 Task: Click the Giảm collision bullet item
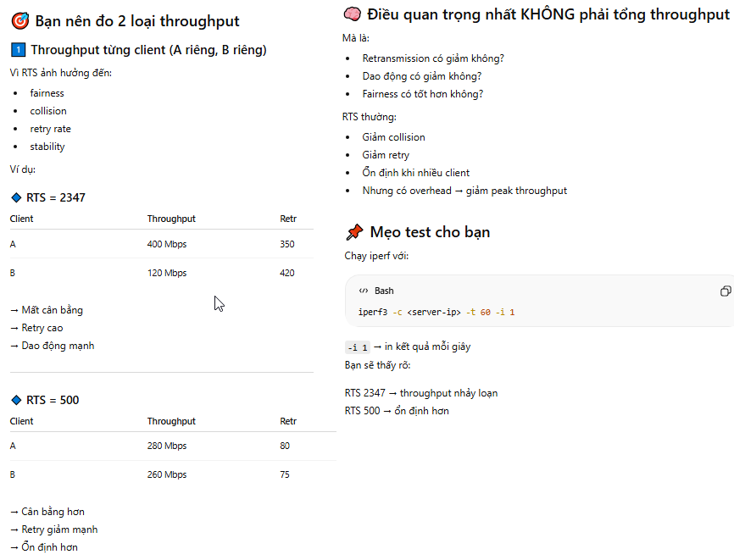pyautogui.click(x=393, y=137)
